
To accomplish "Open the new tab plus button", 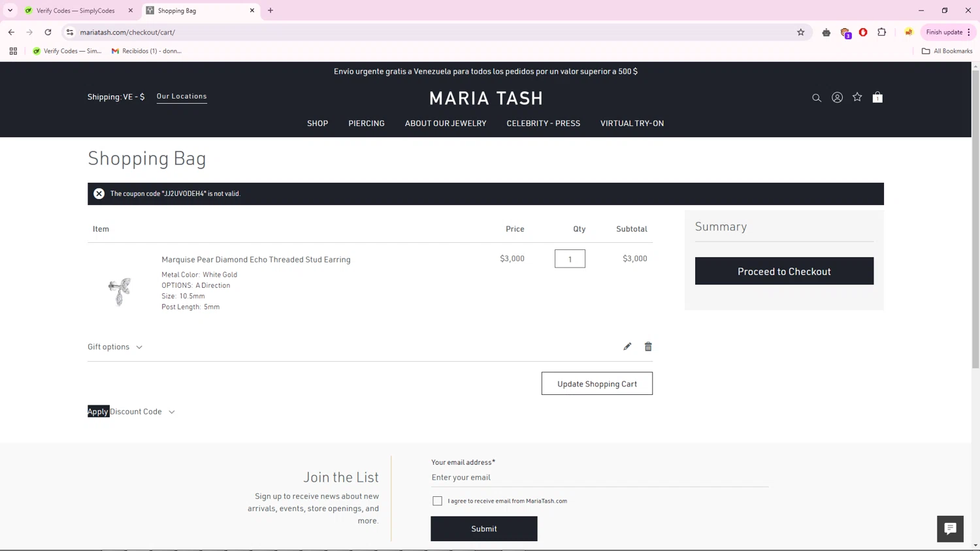I will point(270,10).
